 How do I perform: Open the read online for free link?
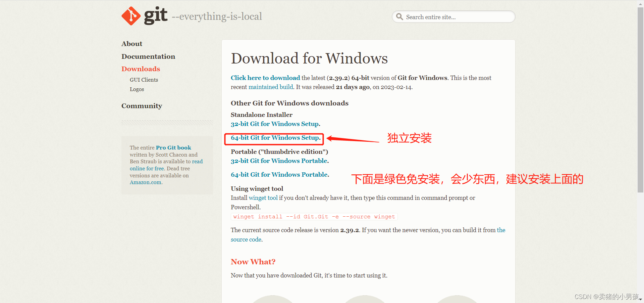[x=166, y=165]
